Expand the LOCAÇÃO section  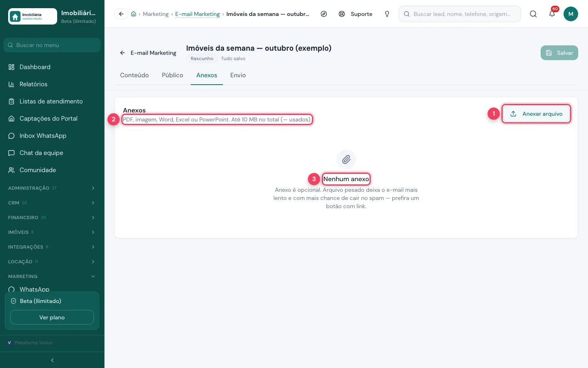52,262
